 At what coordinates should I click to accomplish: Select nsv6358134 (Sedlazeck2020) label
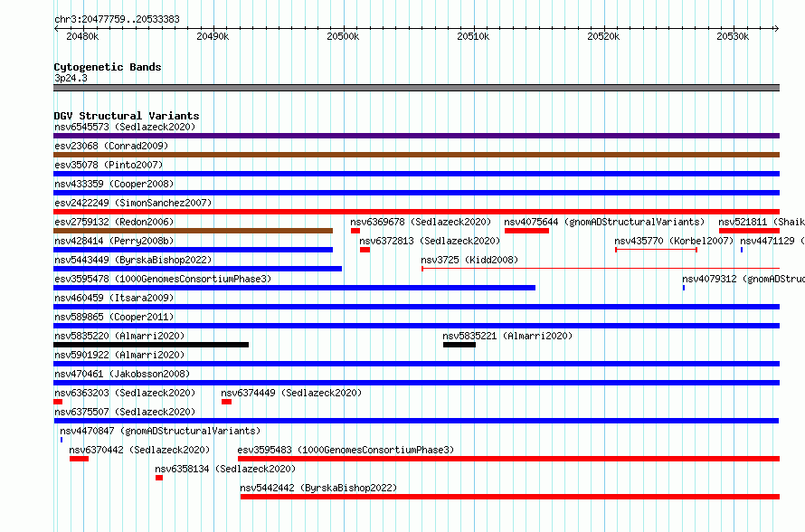click(x=225, y=469)
